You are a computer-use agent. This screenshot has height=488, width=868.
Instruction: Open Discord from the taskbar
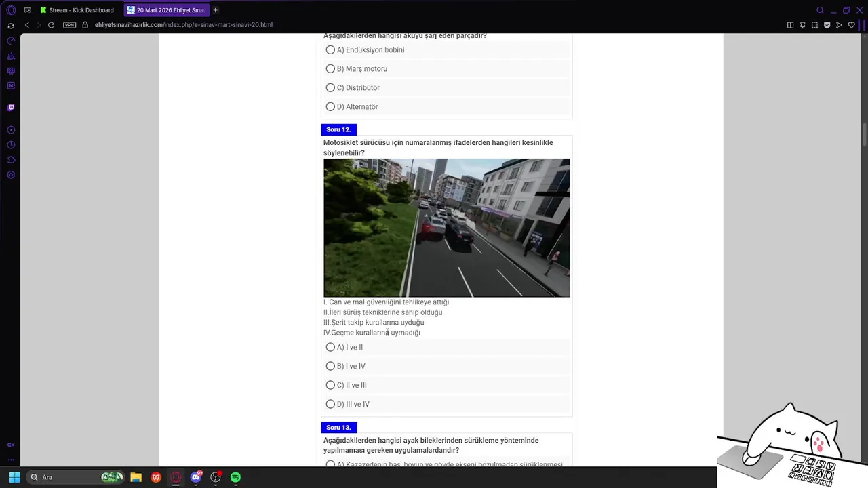tap(196, 477)
